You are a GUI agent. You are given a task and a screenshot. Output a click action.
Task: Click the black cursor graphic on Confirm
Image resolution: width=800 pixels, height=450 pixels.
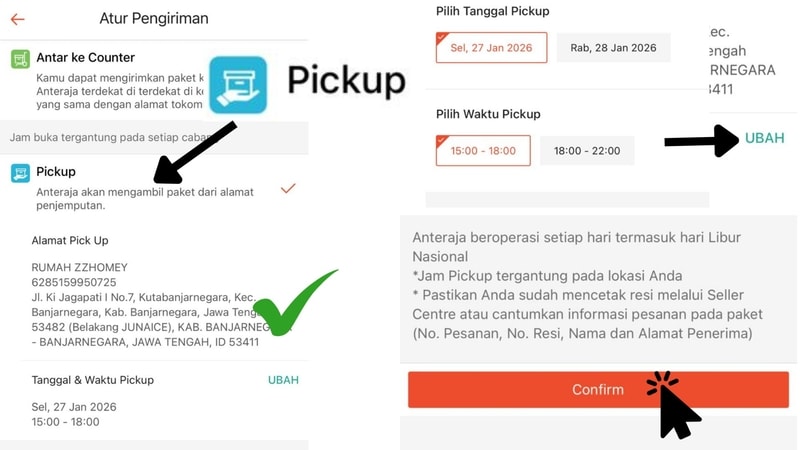coord(673,405)
